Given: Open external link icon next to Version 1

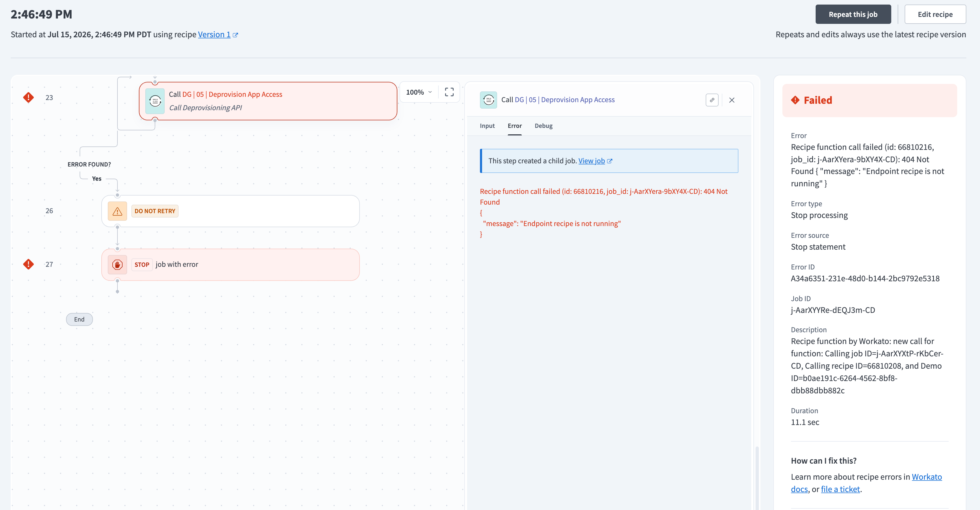Looking at the screenshot, I should click(235, 35).
